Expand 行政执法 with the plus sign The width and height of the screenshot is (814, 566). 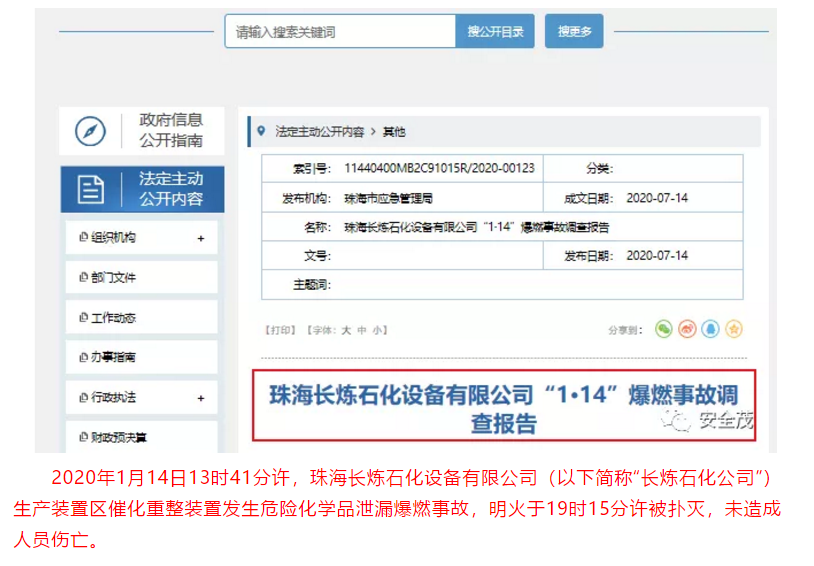(201, 398)
